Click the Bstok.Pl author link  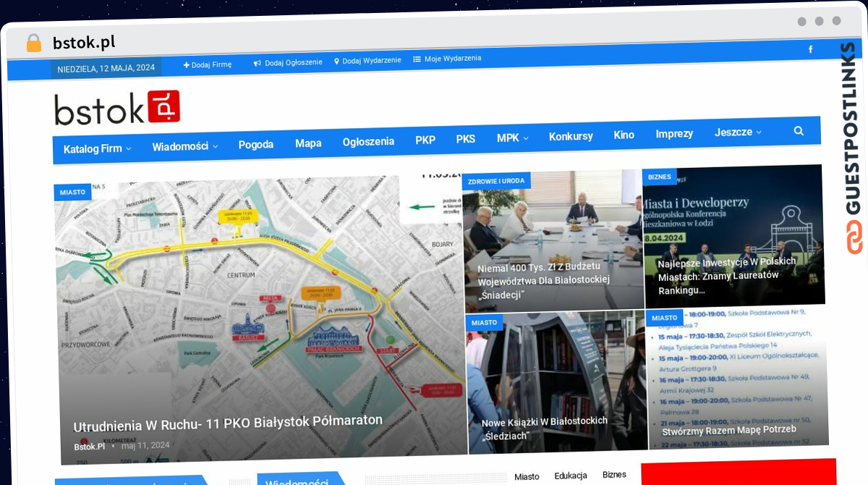pyautogui.click(x=89, y=447)
